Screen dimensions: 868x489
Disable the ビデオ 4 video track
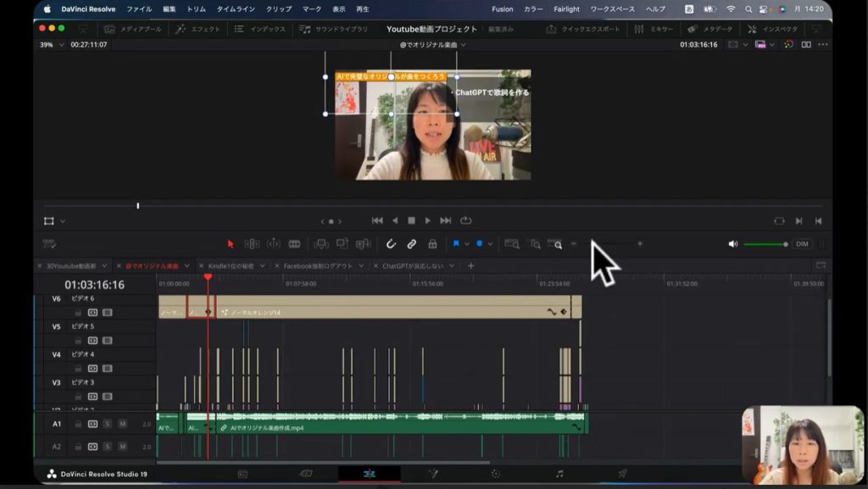point(107,369)
